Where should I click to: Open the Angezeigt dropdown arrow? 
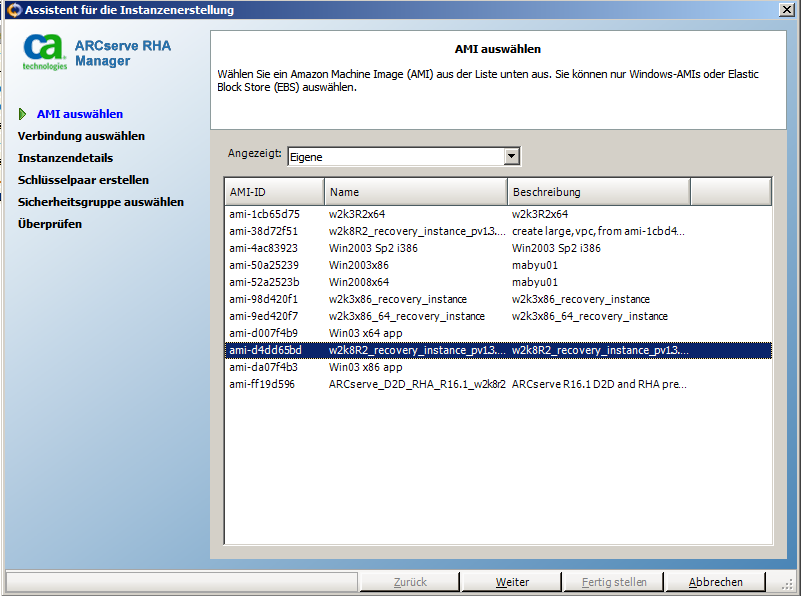coord(512,156)
